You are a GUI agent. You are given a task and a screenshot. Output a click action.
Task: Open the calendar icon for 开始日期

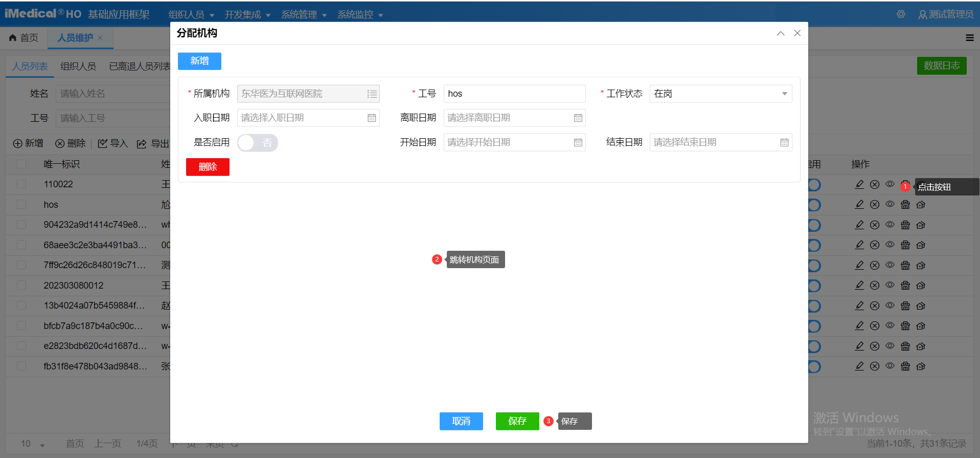(578, 143)
